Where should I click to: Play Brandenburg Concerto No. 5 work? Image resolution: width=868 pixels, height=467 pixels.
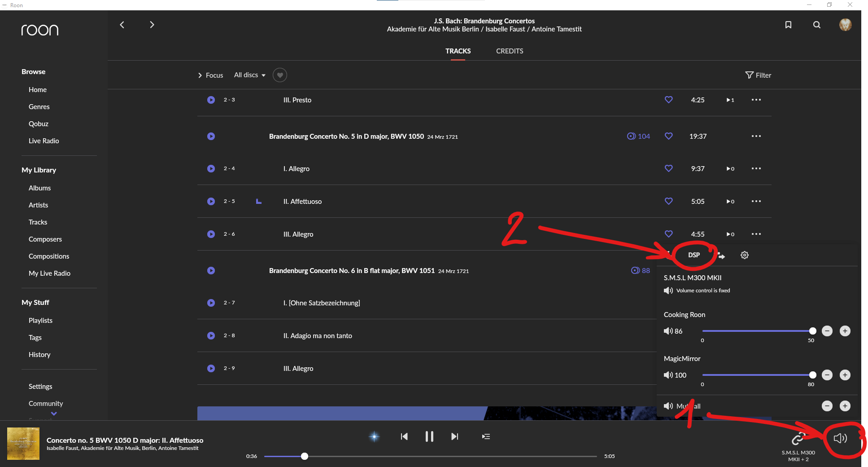[211, 136]
